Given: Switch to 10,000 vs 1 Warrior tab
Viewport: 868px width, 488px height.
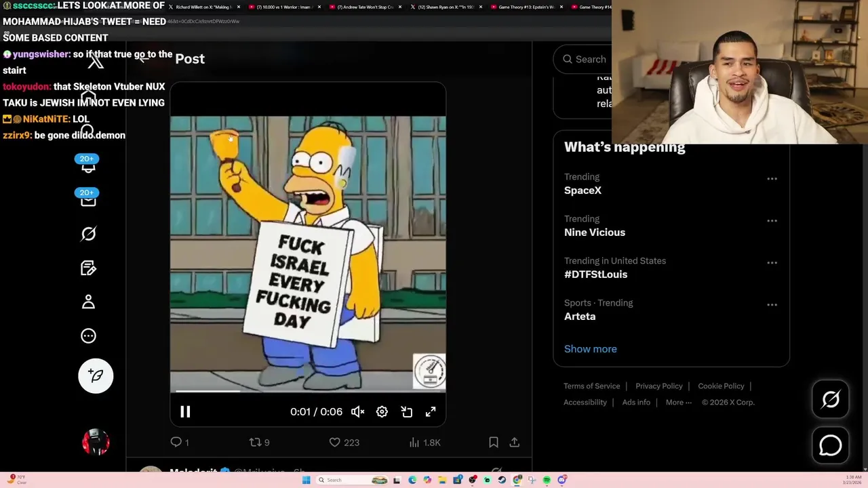Looking at the screenshot, I should pos(283,7).
